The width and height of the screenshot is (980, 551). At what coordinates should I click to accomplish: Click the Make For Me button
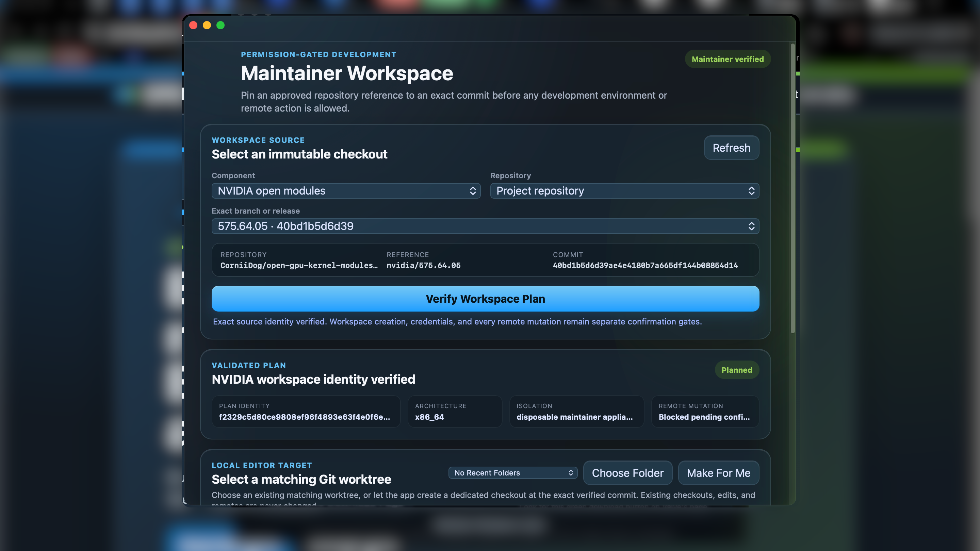tap(718, 473)
